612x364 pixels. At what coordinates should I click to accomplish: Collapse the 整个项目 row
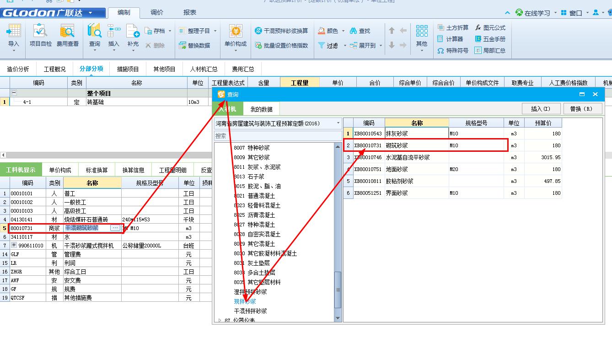[x=14, y=93]
